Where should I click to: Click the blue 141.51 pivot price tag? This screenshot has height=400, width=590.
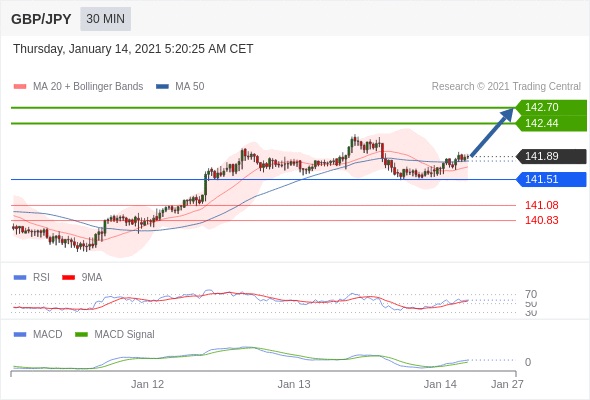[551, 179]
